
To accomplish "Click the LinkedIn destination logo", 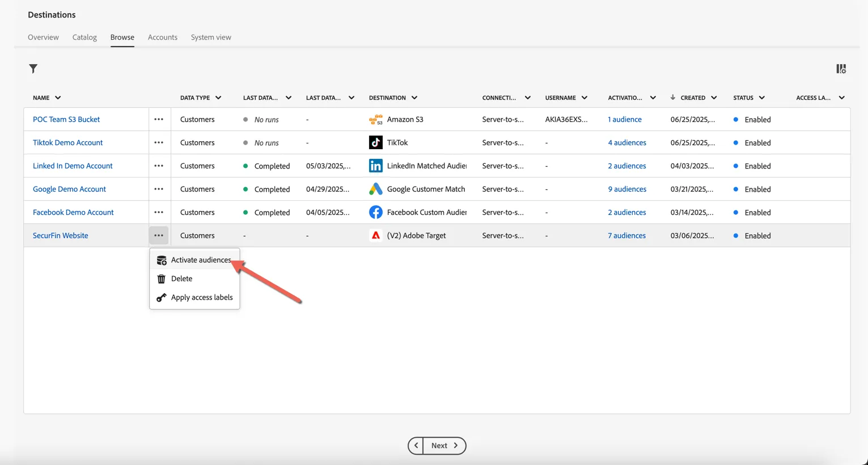I will (x=376, y=166).
